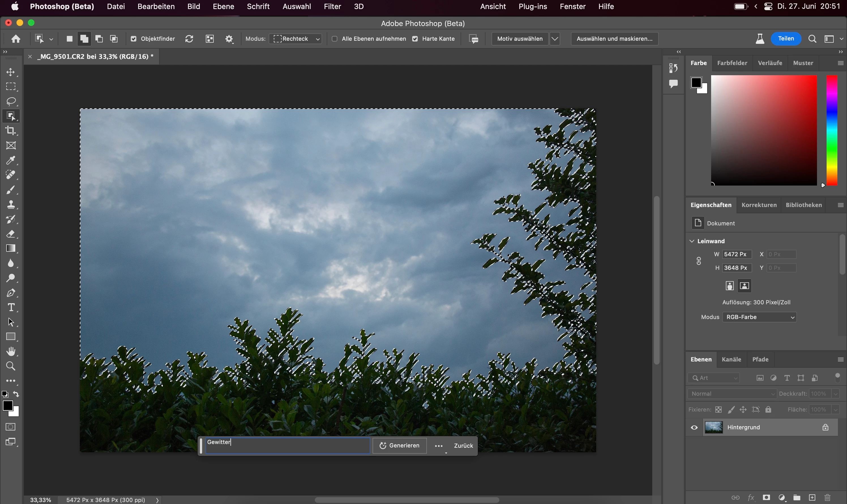This screenshot has height=504, width=847.
Task: Click Auswählen und maskieren button
Action: [x=614, y=39]
